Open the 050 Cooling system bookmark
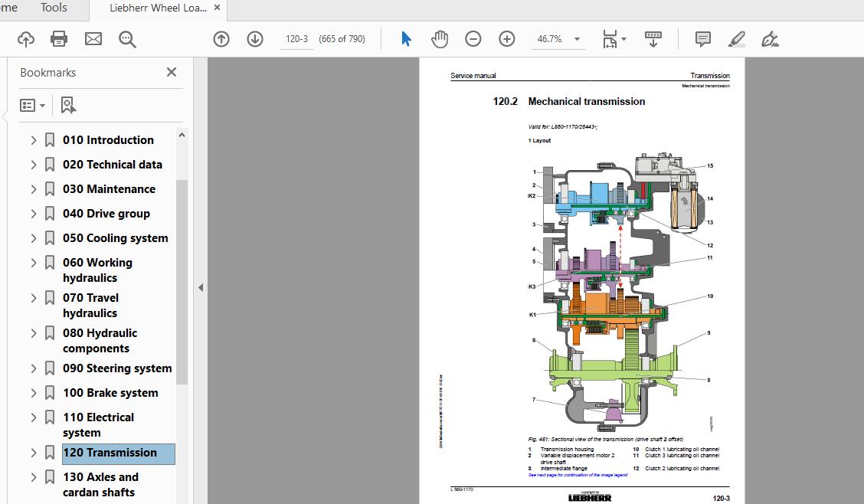Image resolution: width=864 pixels, height=504 pixels. point(115,238)
